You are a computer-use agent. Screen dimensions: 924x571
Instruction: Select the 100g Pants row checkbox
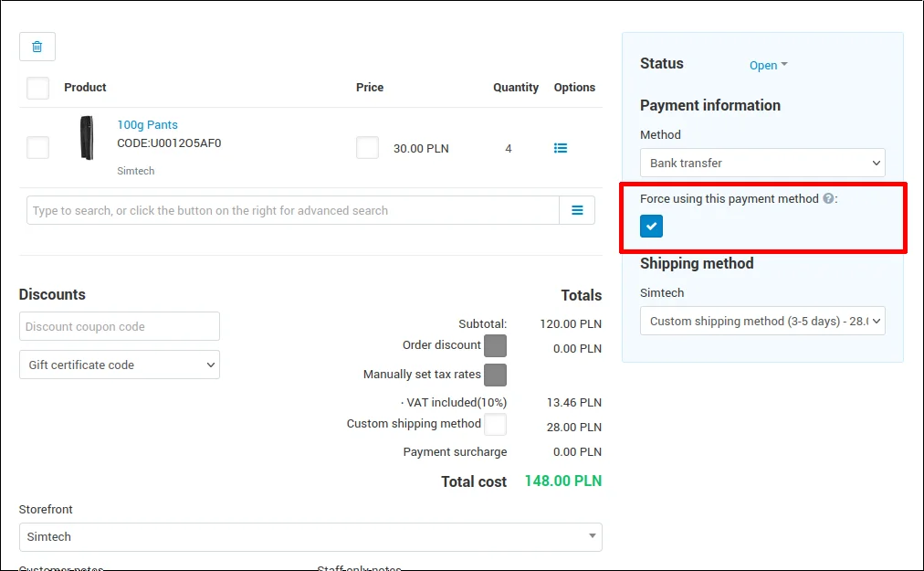coord(38,148)
